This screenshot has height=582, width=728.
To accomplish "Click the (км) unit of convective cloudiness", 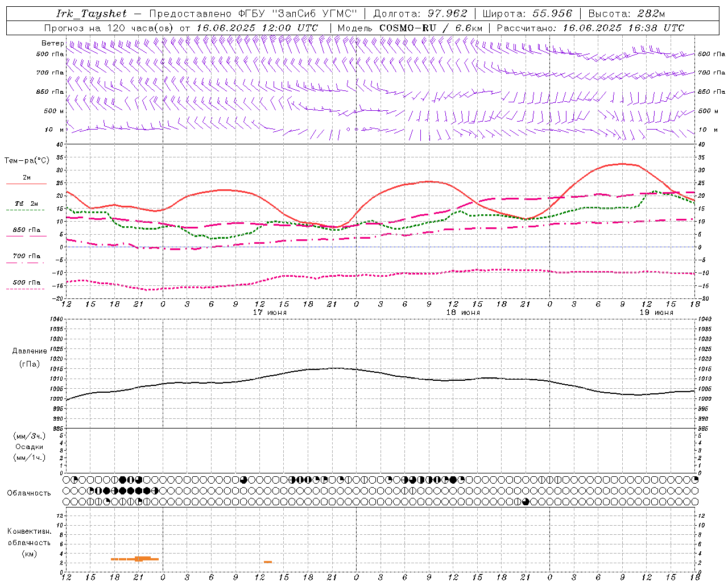I will (30, 554).
